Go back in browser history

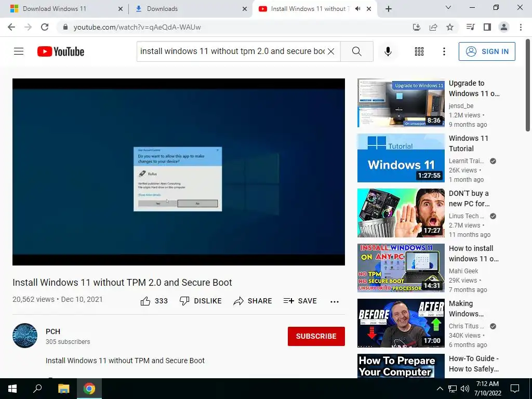pyautogui.click(x=11, y=27)
